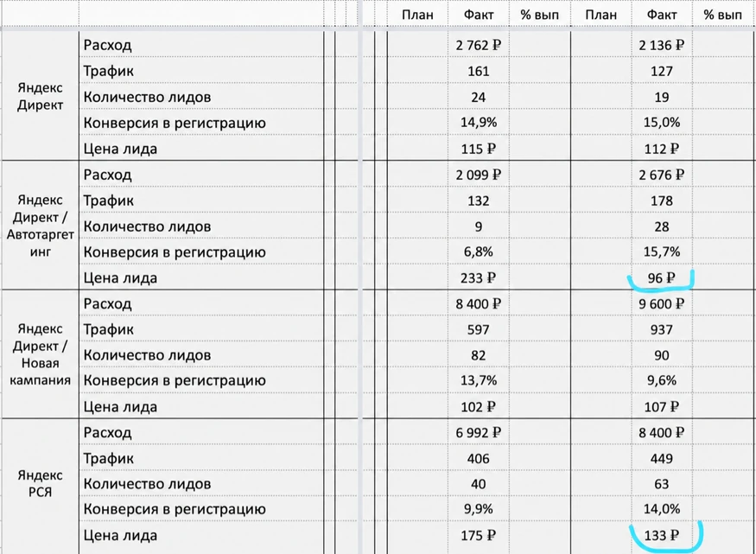The height and width of the screenshot is (554, 756).
Task: Click the traffic cell with value 127
Action: [662, 71]
